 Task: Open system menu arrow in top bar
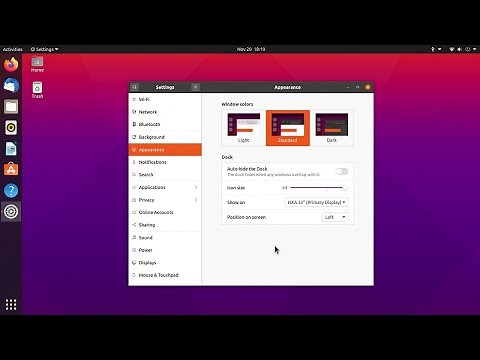pos(474,49)
